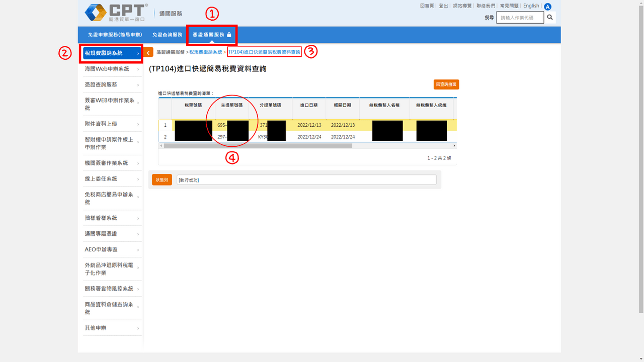Screen dimensions: 644x362
Task: Click the 報關日期 cell 2022/12/24
Action: 343,137
